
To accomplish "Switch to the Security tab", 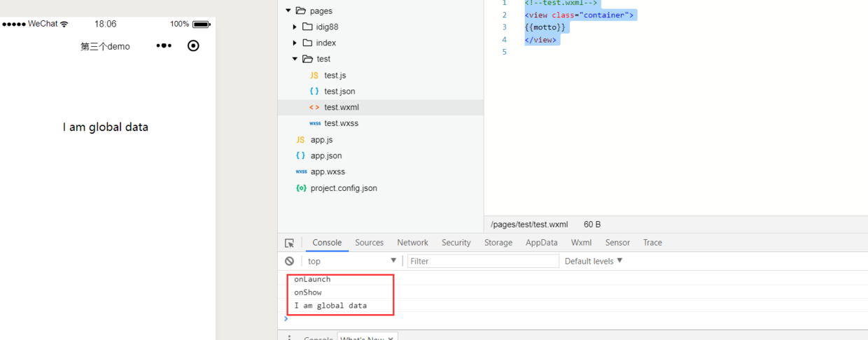I will coord(456,243).
